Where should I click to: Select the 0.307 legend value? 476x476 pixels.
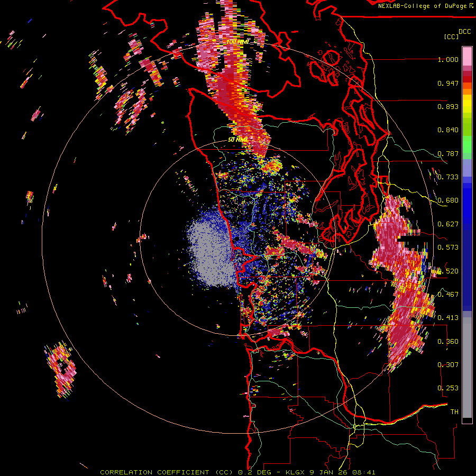(x=448, y=365)
